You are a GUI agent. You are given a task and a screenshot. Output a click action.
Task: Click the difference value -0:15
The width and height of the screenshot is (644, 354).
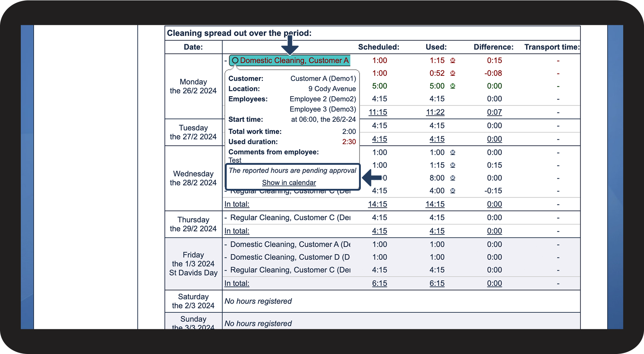(x=493, y=191)
